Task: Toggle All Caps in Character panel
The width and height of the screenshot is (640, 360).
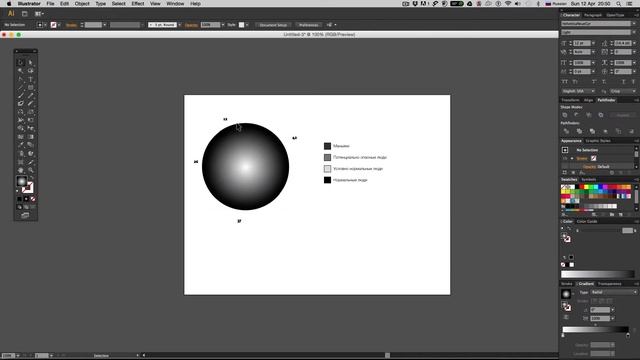Action: tap(565, 82)
